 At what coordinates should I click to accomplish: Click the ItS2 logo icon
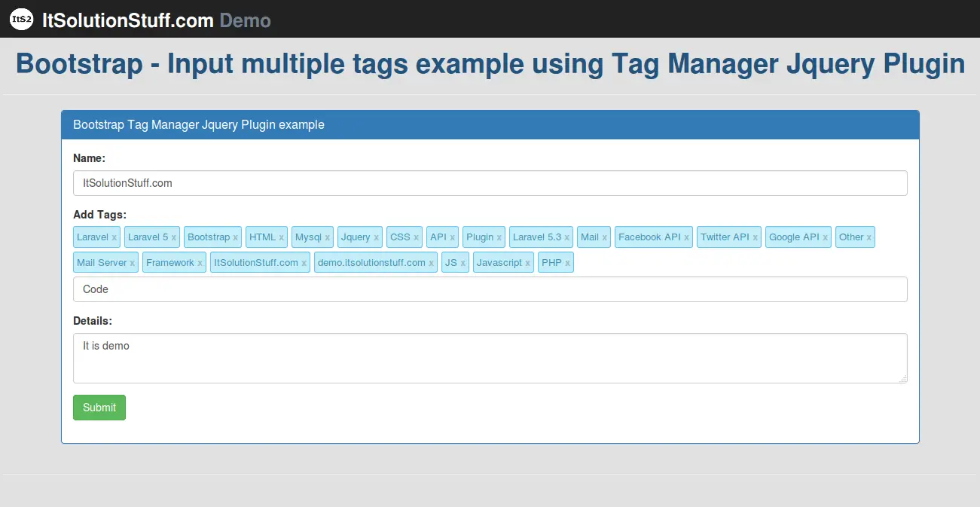click(x=20, y=18)
